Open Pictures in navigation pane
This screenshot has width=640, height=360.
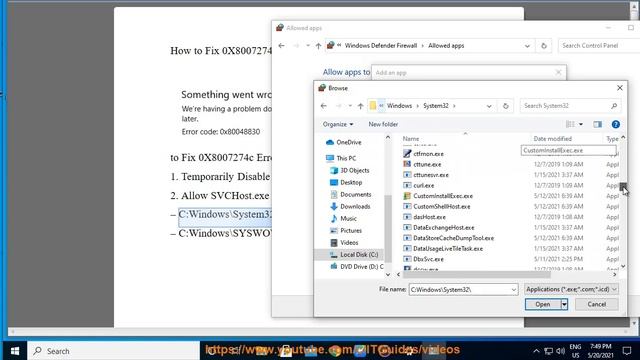point(346,230)
